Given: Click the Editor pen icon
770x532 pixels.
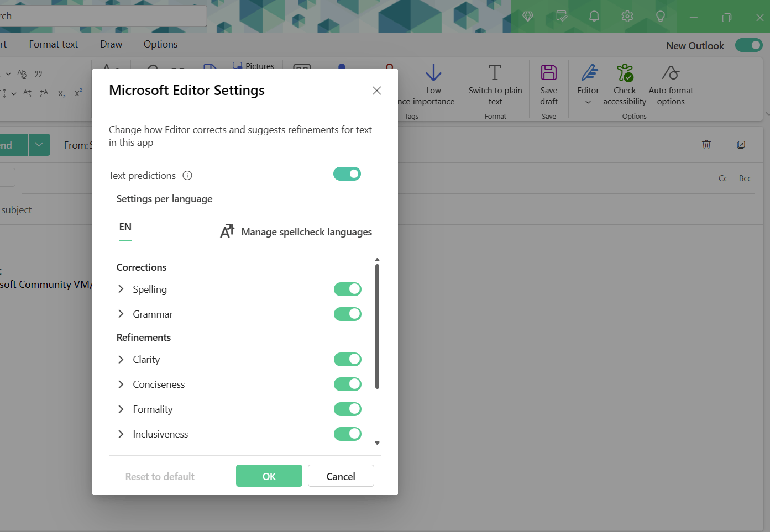Looking at the screenshot, I should click(589, 73).
